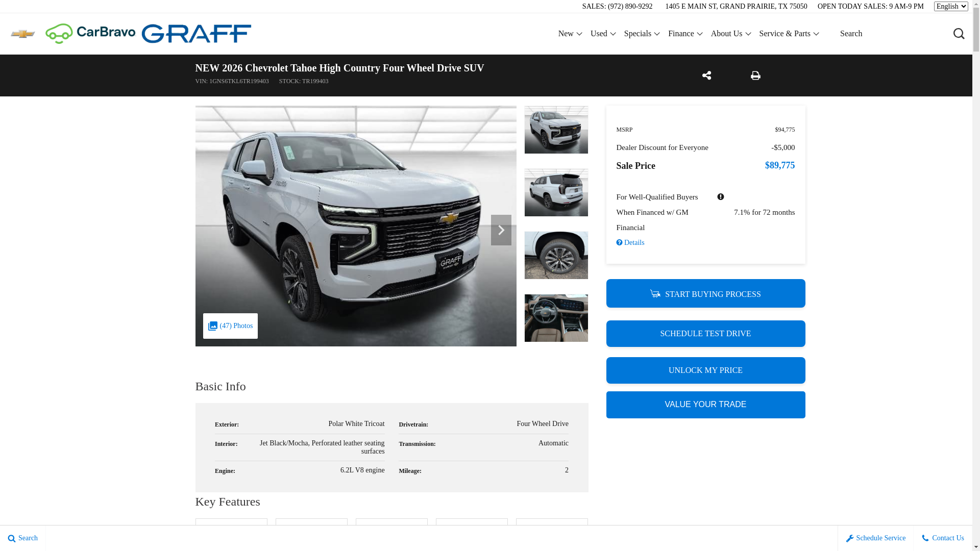Click Schedule Service in bottom bar
This screenshot has height=551, width=980.
pos(876,538)
